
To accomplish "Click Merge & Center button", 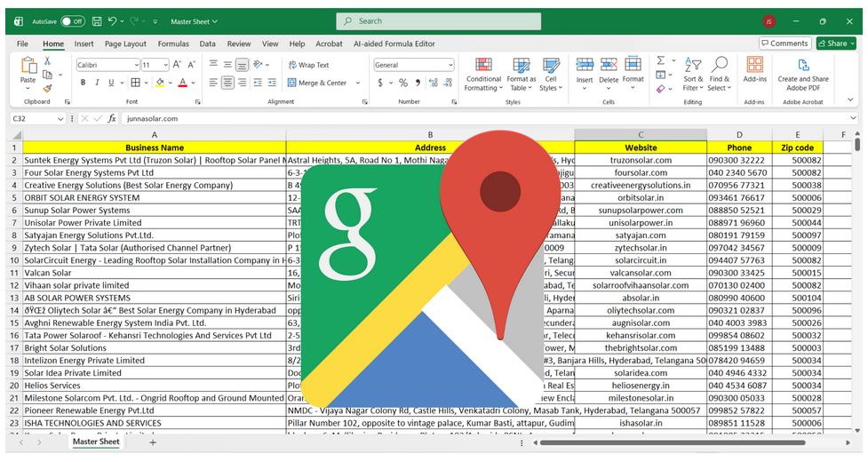I will 317,83.
